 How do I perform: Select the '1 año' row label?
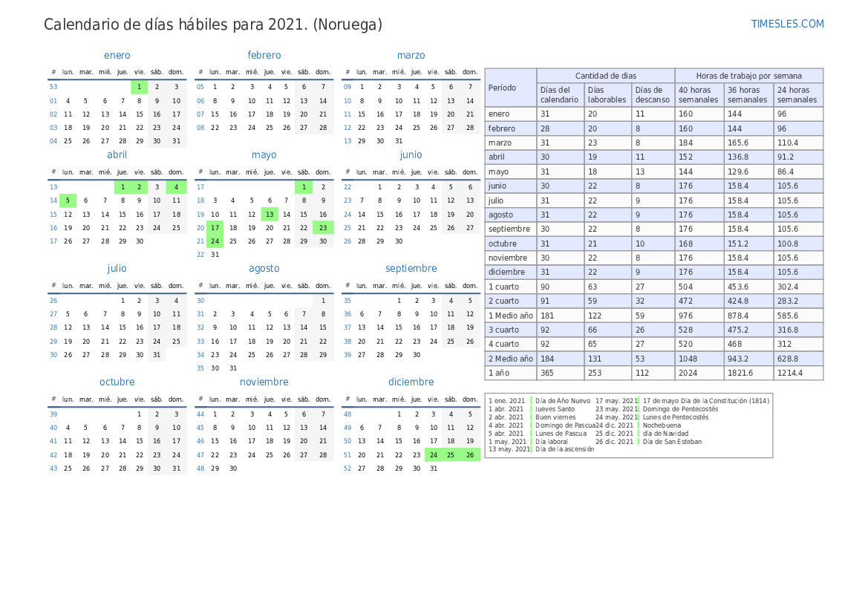pos(499,373)
